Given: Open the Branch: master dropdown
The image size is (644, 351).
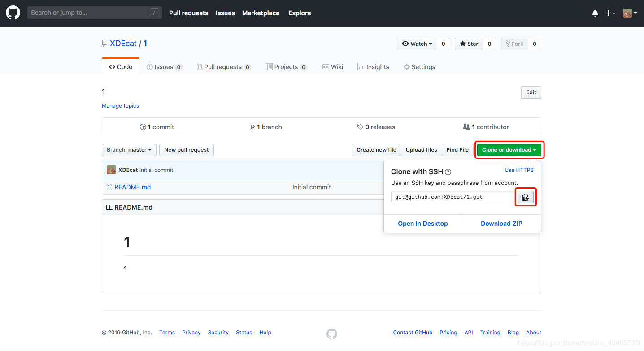Looking at the screenshot, I should (x=129, y=150).
